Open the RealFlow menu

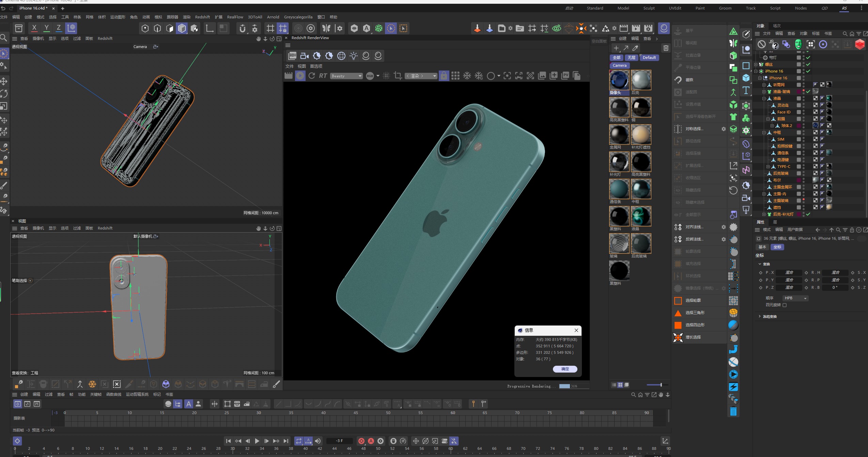(x=235, y=17)
